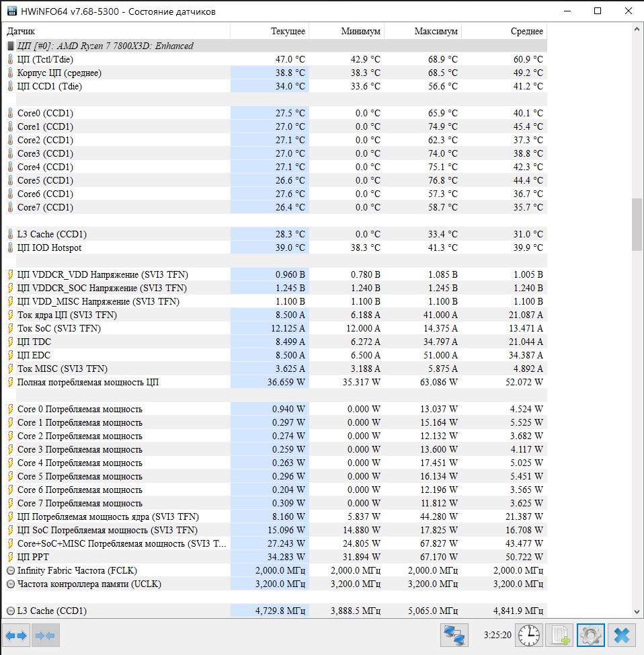This screenshot has height=655, width=644.
Task: Click the 76.8 °C maximum value of Core5
Action: pos(443,180)
